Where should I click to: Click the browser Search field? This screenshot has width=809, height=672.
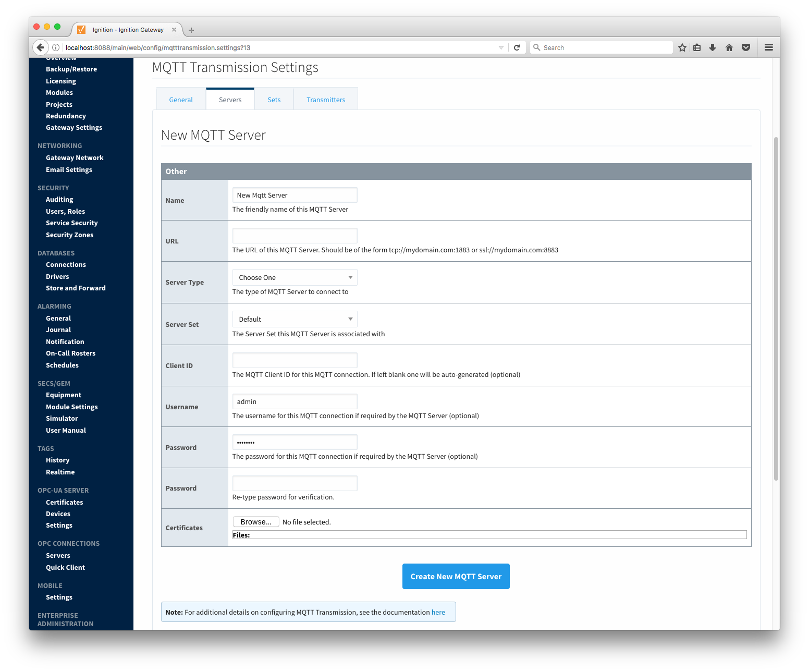[x=602, y=47]
